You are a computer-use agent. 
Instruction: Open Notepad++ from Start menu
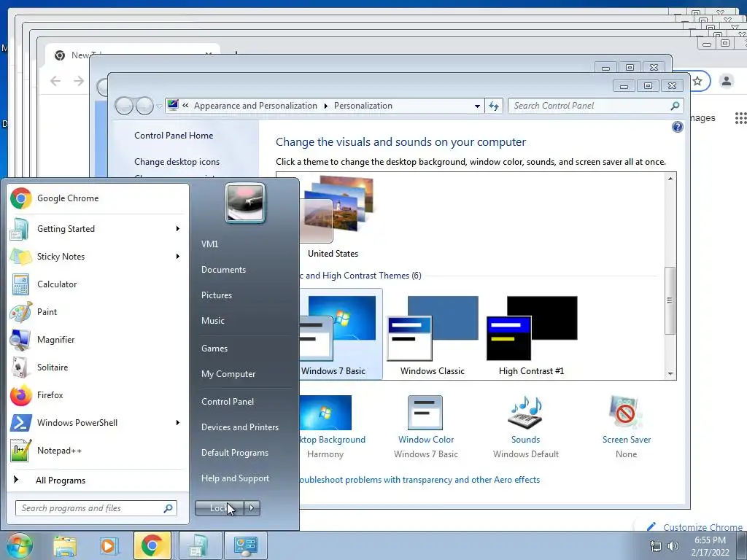[98, 450]
